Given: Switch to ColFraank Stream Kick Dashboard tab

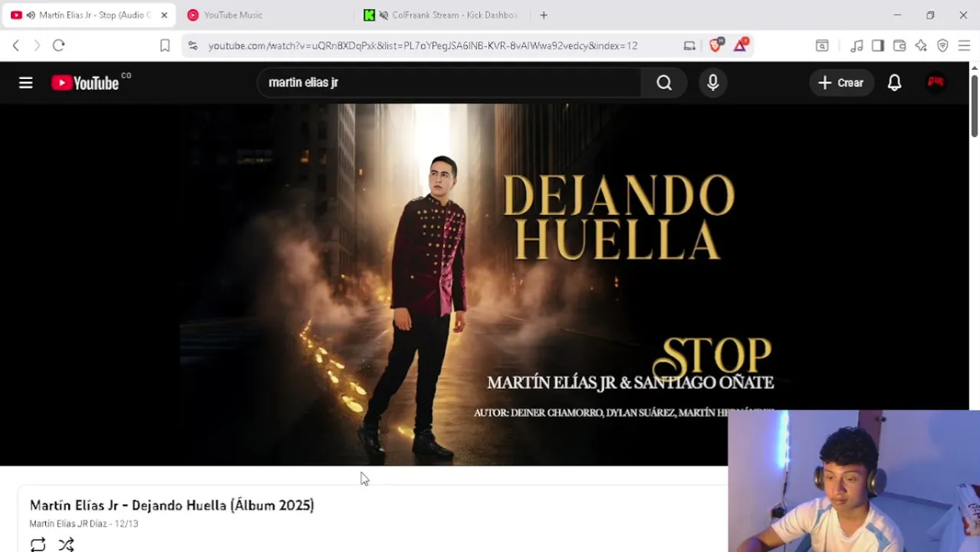Looking at the screenshot, I should 441,15.
